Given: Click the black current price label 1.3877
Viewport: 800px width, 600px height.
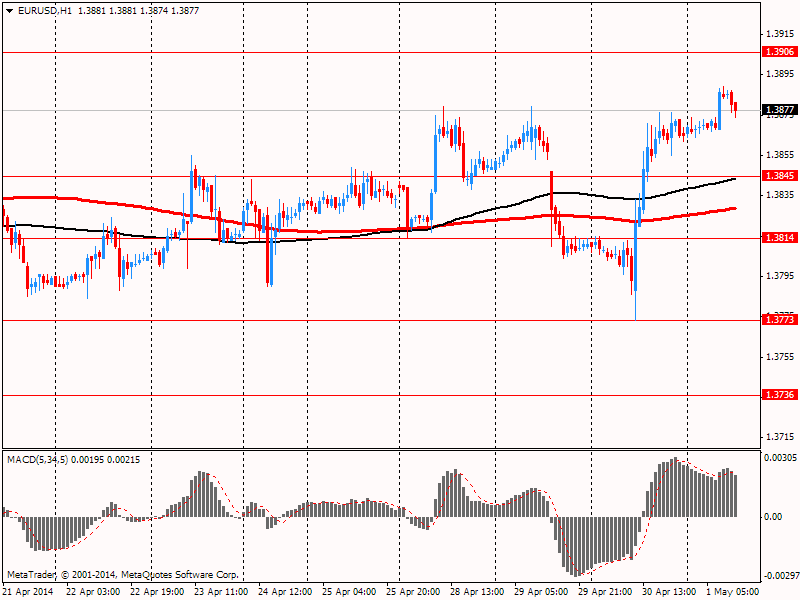Looking at the screenshot, I should 779,110.
